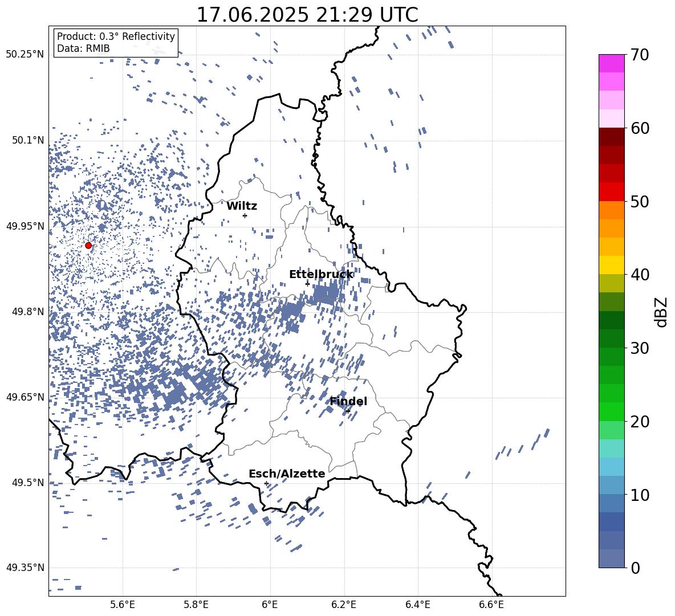Click the 10 tick on colorbar
Image resolution: width=675 pixels, height=616 pixels.
639,495
